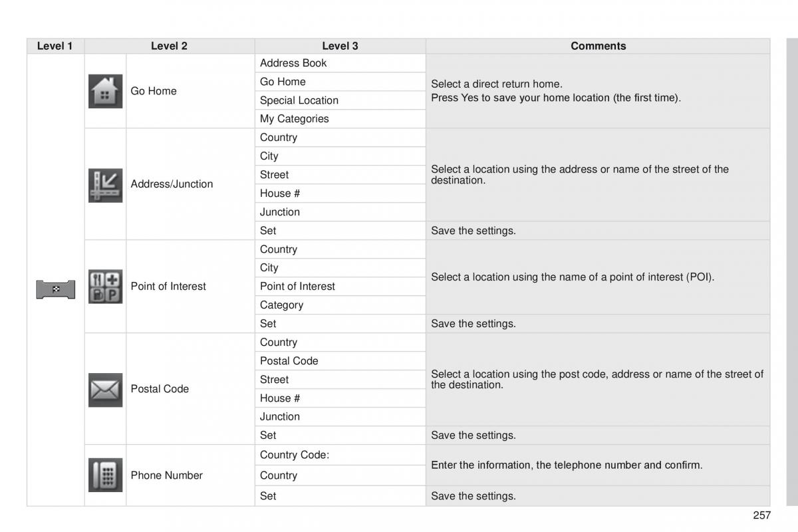This screenshot has height=532, width=798.
Task: Select Country Code: field
Action: coord(340,456)
